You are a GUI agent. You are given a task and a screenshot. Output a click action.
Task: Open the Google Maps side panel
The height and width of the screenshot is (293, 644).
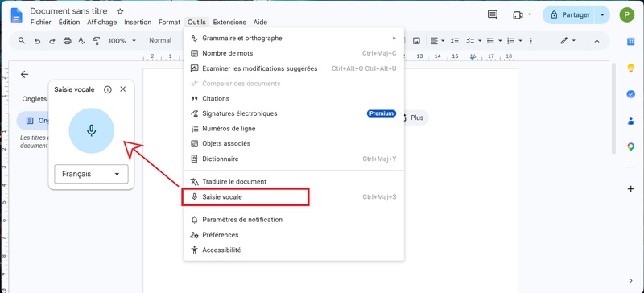click(630, 146)
